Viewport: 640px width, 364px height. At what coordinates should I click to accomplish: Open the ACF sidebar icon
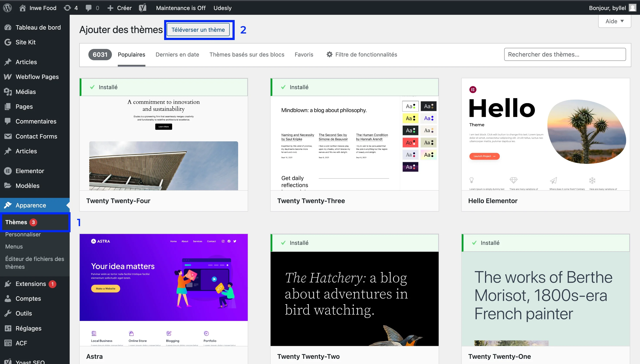pyautogui.click(x=8, y=343)
